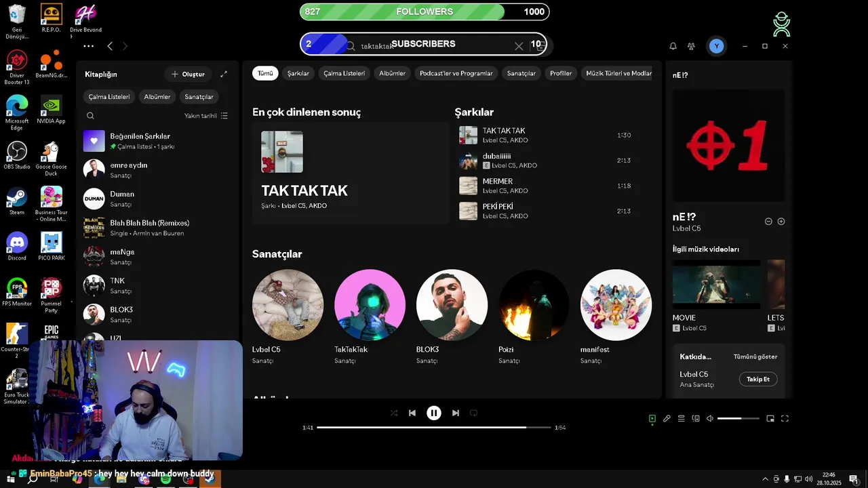868x488 pixels.
Task: Open connect to a device
Action: [696, 419]
